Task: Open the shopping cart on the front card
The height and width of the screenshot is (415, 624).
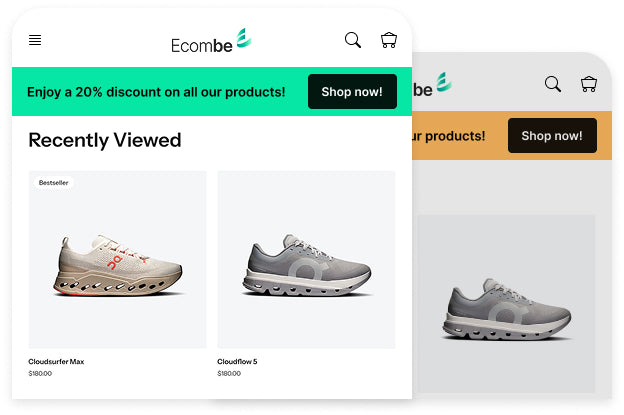Action: tap(389, 40)
